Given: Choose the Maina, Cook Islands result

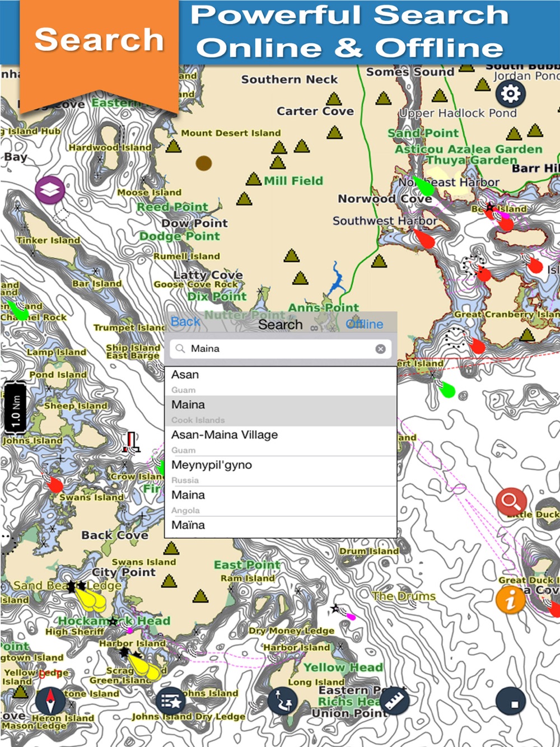Looking at the screenshot, I should pos(281,410).
